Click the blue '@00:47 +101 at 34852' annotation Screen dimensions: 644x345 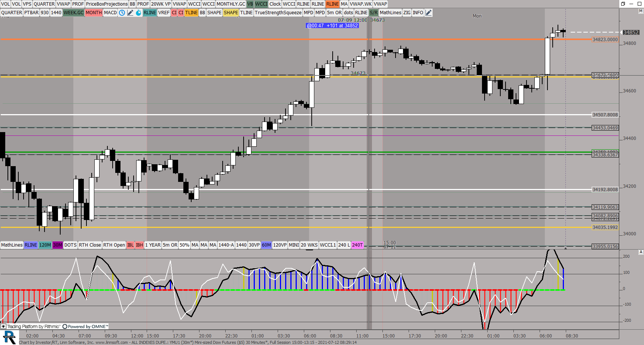point(332,25)
